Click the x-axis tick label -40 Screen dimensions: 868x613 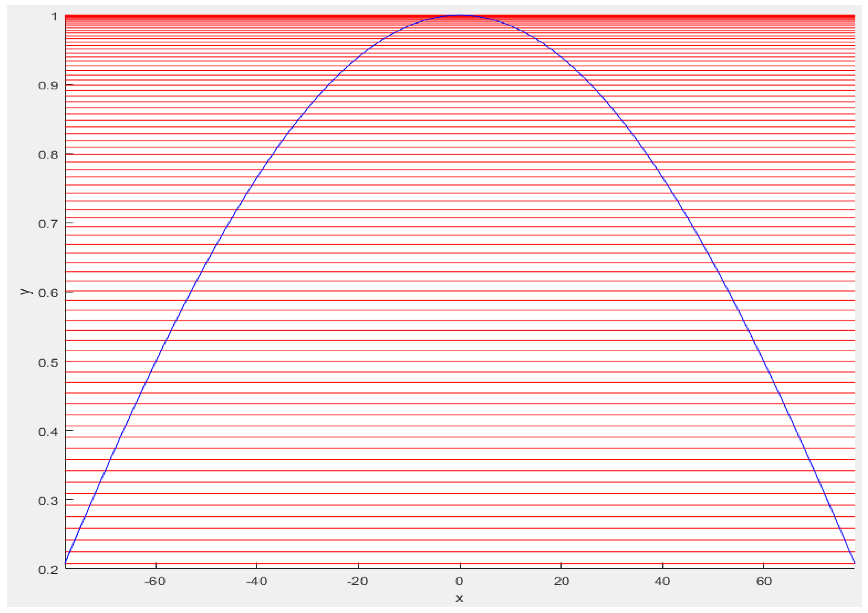[257, 581]
